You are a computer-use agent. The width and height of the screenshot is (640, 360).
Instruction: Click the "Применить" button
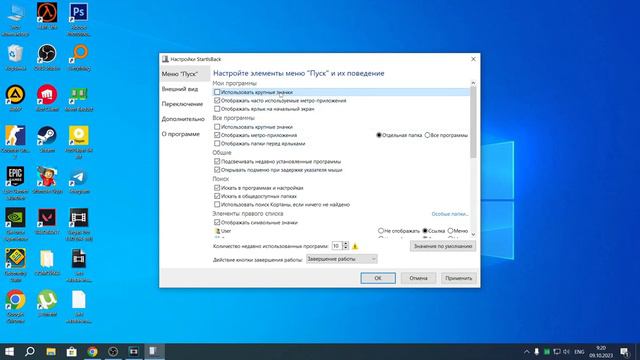point(458,278)
